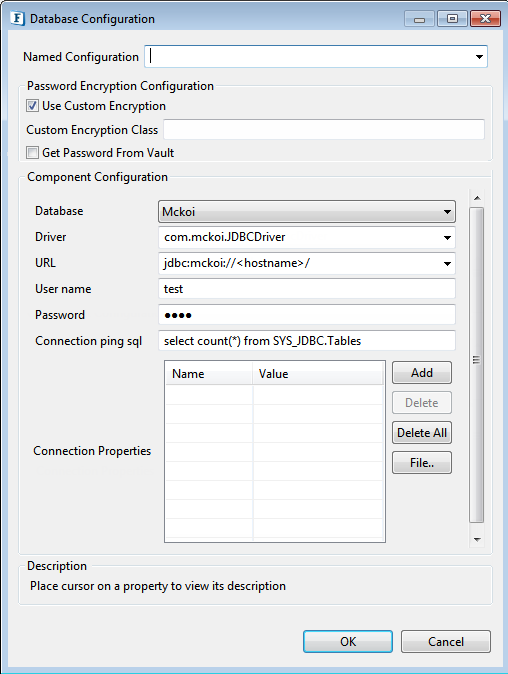Screen dimensions: 508x674
Task: Focus the User name text field
Action: click(306, 289)
